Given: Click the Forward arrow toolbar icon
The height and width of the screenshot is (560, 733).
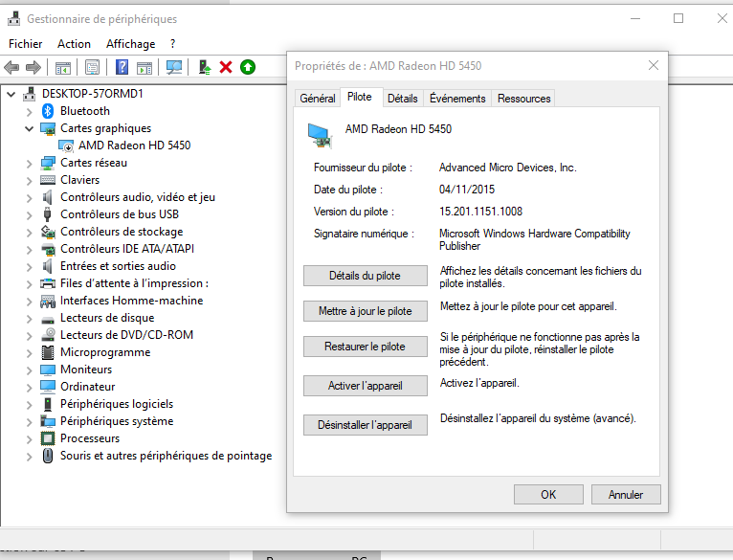Looking at the screenshot, I should (x=33, y=68).
